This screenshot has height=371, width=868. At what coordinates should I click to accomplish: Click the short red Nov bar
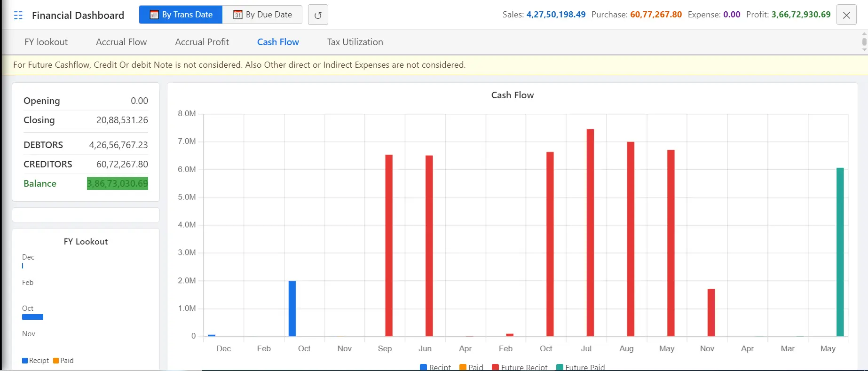[x=711, y=312]
